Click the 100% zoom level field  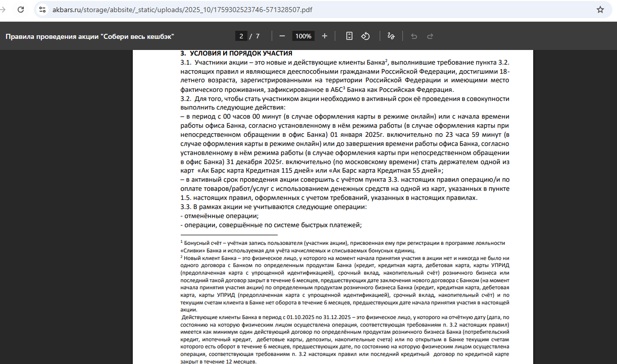303,36
